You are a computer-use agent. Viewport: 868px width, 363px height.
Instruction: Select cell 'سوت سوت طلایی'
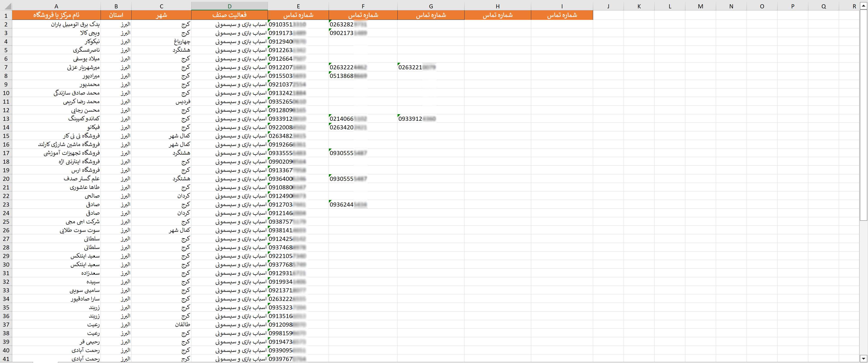tap(56, 230)
